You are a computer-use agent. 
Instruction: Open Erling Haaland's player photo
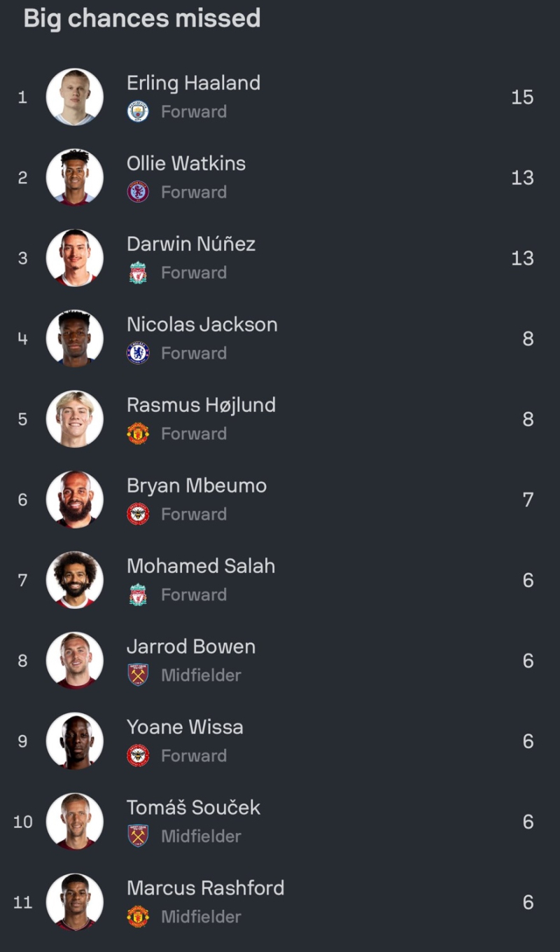click(x=75, y=97)
